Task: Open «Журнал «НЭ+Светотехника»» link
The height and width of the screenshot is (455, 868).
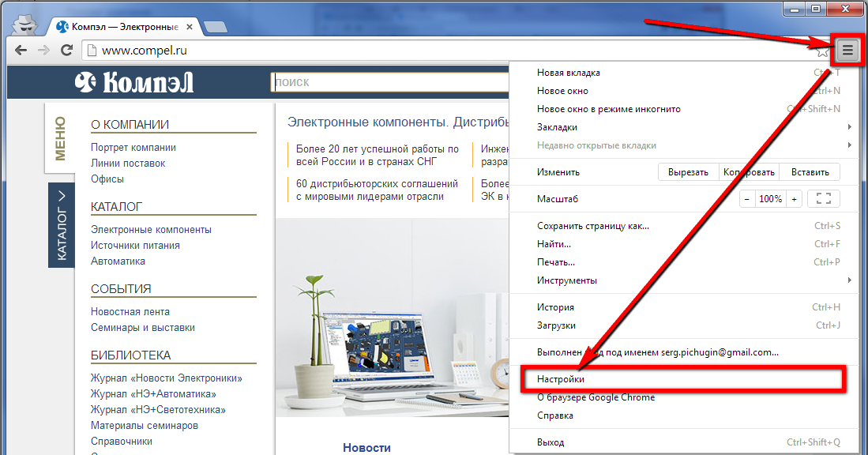Action: tap(158, 410)
